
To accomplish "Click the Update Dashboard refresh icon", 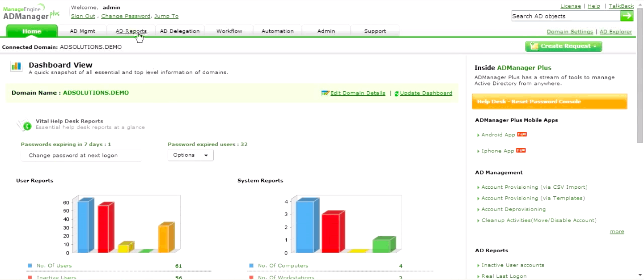I will click(397, 93).
